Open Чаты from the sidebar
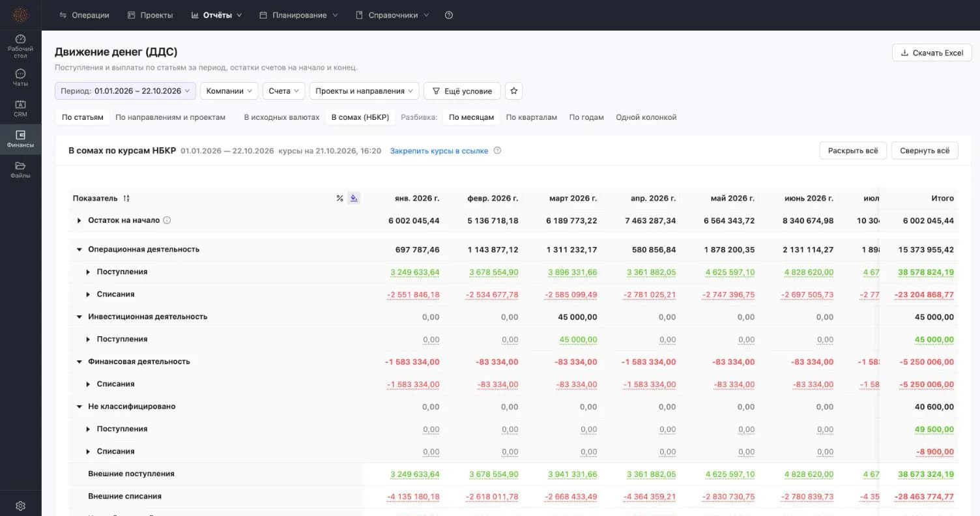The image size is (980, 516). click(x=20, y=78)
